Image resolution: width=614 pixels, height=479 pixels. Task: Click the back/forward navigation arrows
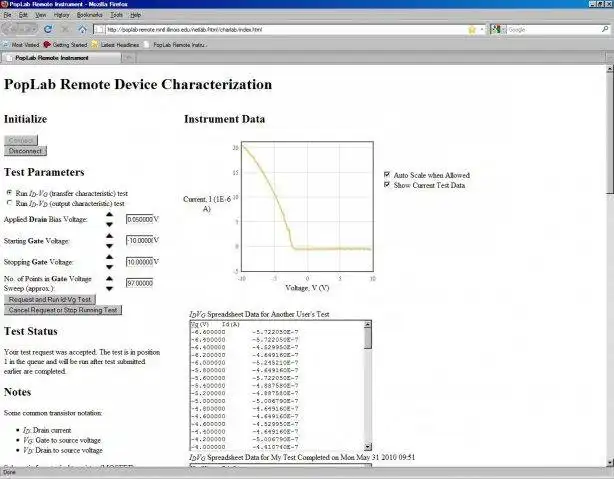tap(20, 29)
